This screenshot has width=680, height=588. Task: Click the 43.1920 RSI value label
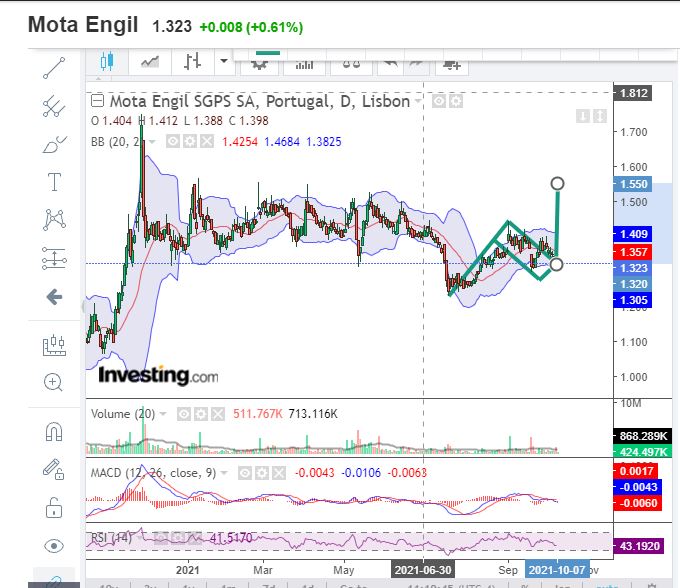click(x=639, y=546)
